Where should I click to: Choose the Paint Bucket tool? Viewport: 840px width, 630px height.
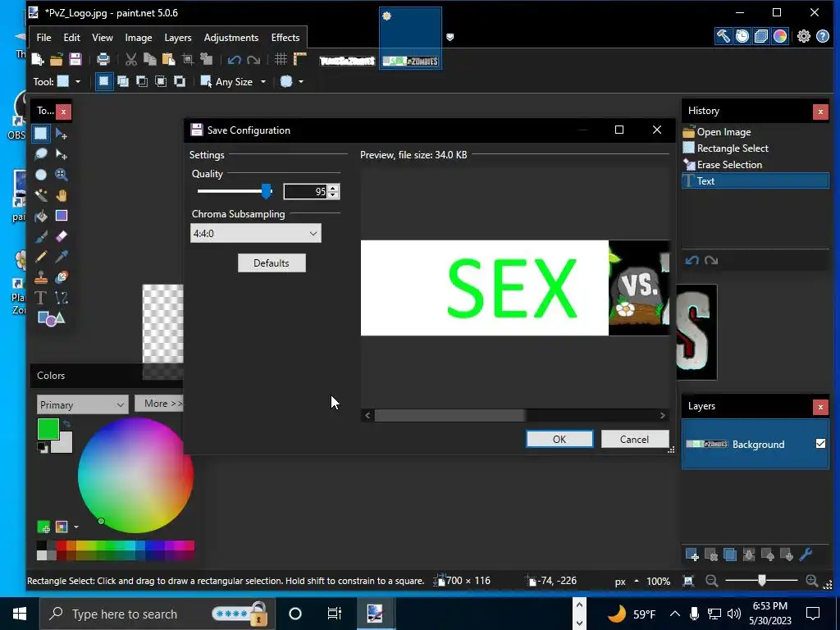pyautogui.click(x=41, y=216)
